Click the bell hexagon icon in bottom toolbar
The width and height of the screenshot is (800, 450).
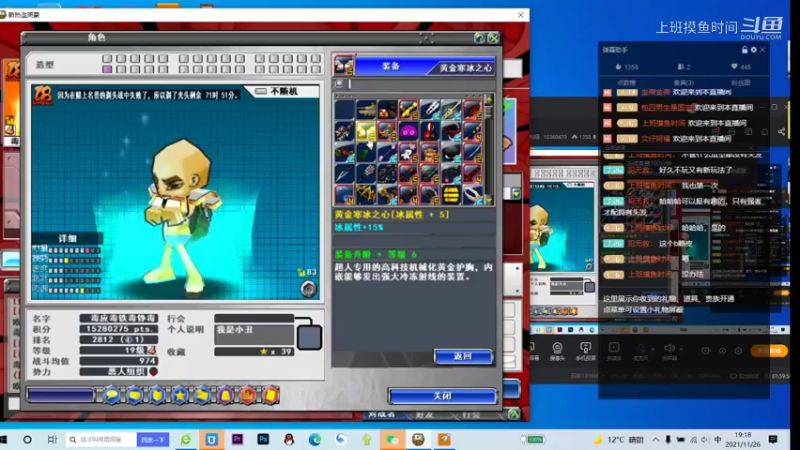pyautogui.click(x=225, y=395)
